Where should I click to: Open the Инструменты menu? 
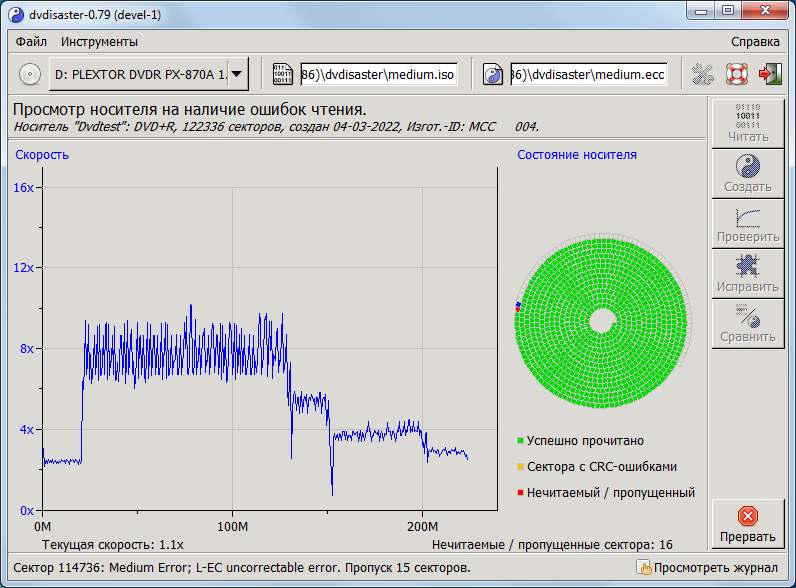[x=99, y=42]
